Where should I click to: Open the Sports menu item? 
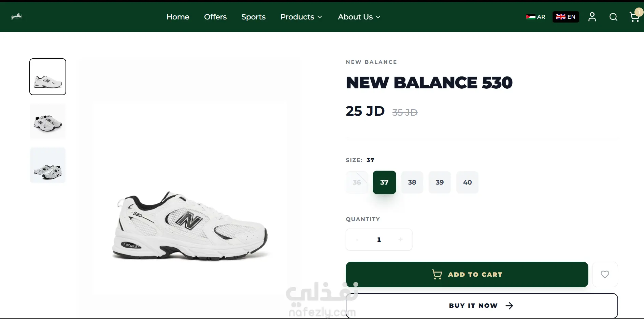(253, 17)
